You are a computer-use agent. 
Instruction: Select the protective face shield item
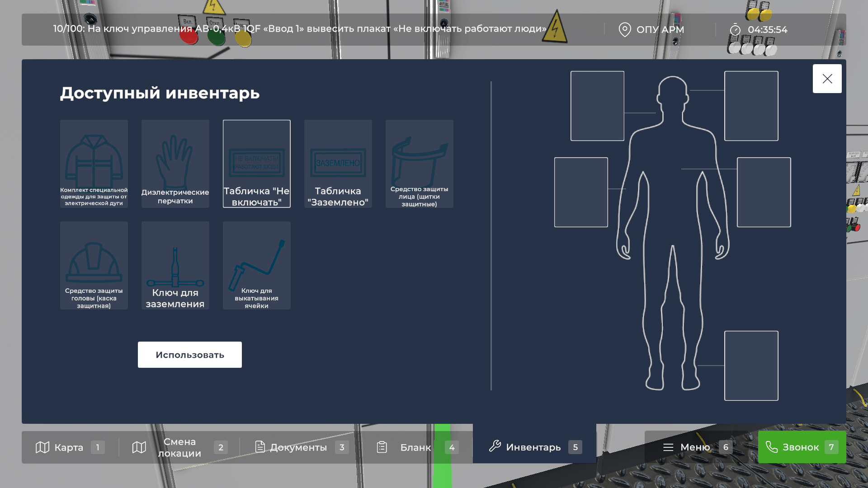[419, 164]
